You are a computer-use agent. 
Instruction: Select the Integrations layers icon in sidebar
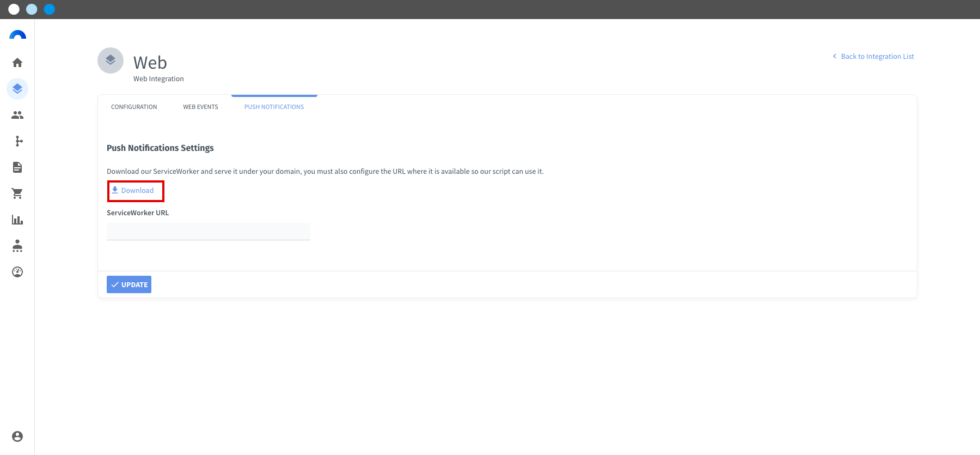pos(17,89)
